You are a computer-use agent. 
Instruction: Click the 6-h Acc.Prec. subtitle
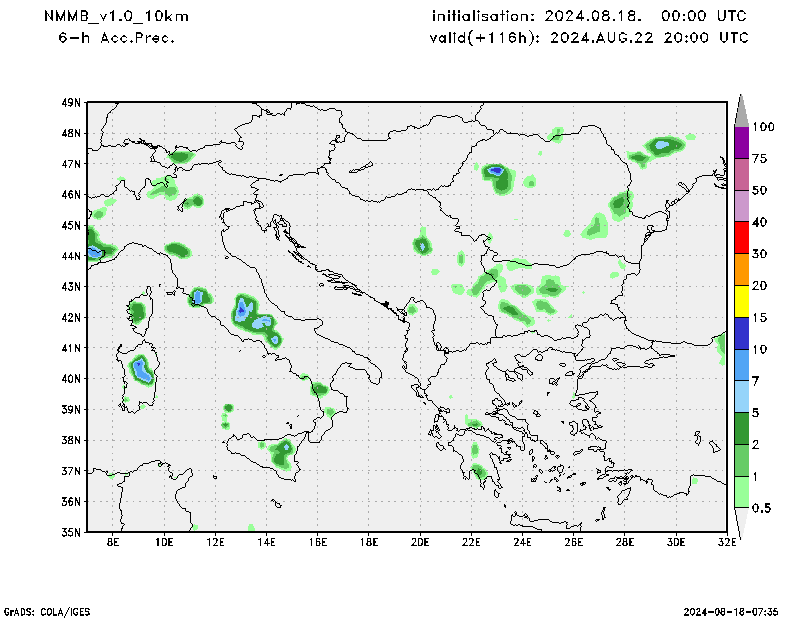[117, 38]
